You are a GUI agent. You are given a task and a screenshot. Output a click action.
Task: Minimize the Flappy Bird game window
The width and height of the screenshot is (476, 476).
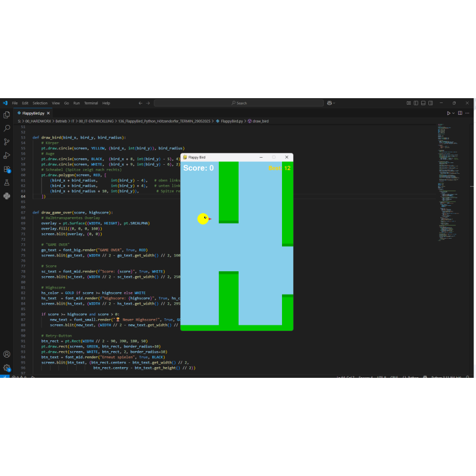261,157
